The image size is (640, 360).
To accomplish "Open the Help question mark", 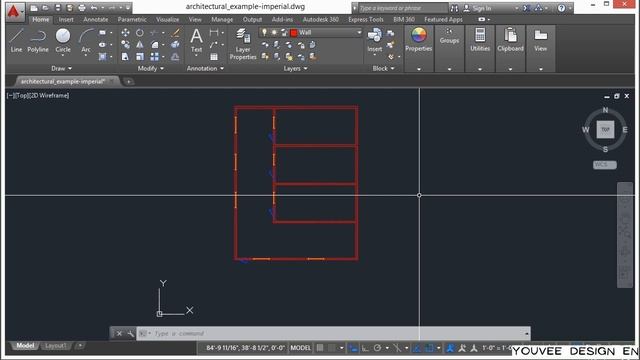I will (x=562, y=8).
